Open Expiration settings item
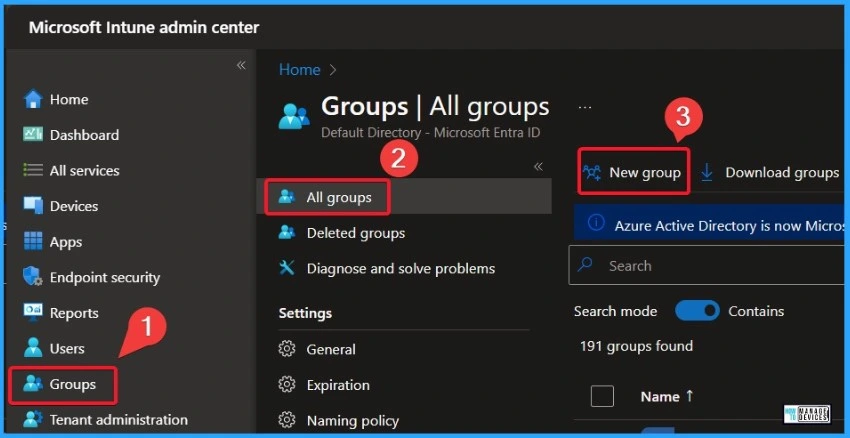This screenshot has width=850, height=438. click(x=338, y=385)
